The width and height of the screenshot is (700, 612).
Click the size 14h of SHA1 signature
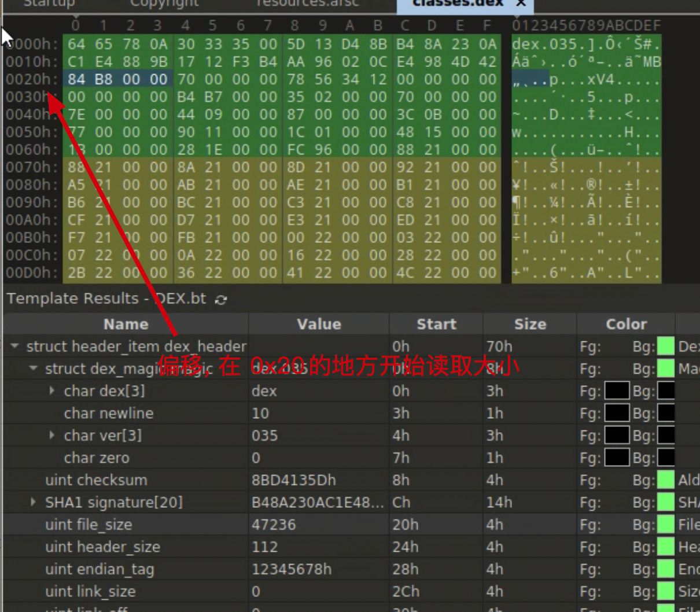[499, 502]
